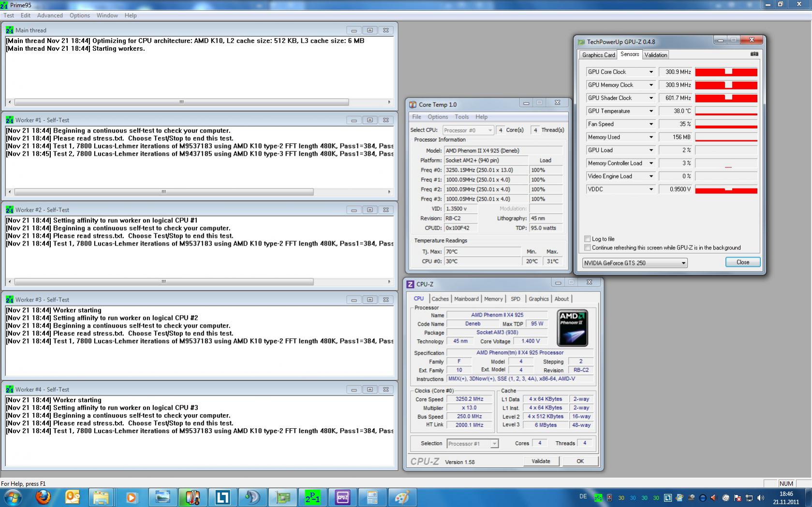Expand the GPU Memory Clock sensor dropdown
Viewport: 812px width, 507px height.
click(651, 85)
